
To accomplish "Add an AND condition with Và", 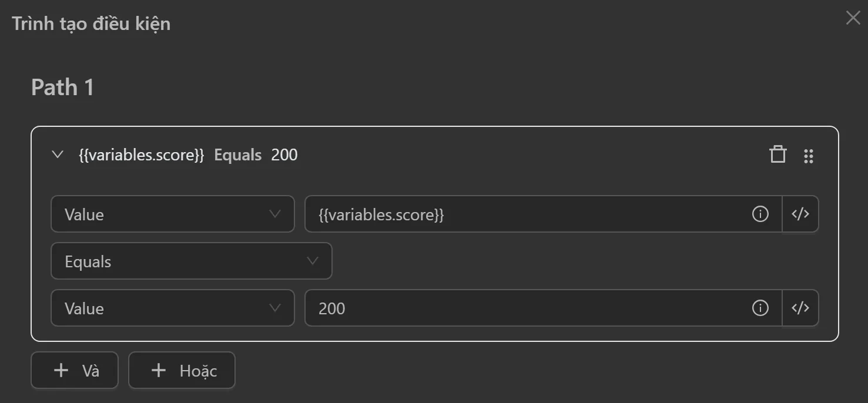I will [75, 371].
